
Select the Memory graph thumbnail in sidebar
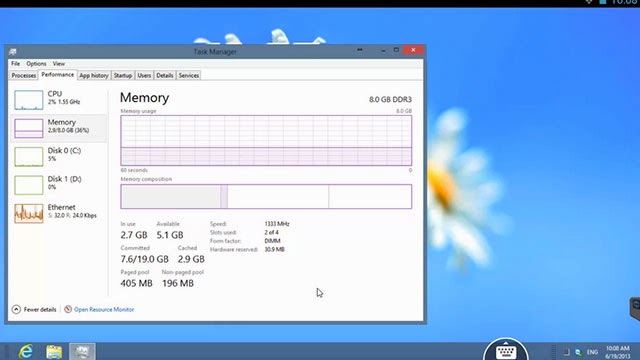coord(29,128)
